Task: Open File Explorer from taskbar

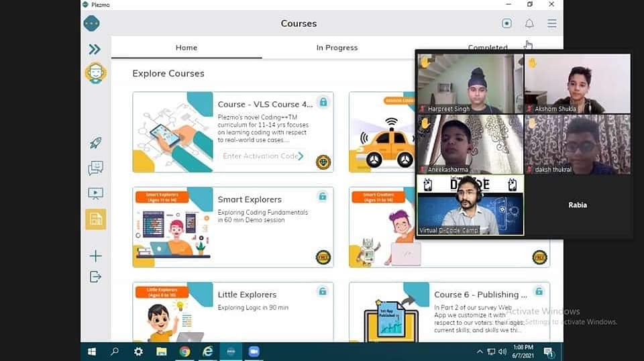Action: coord(162,352)
